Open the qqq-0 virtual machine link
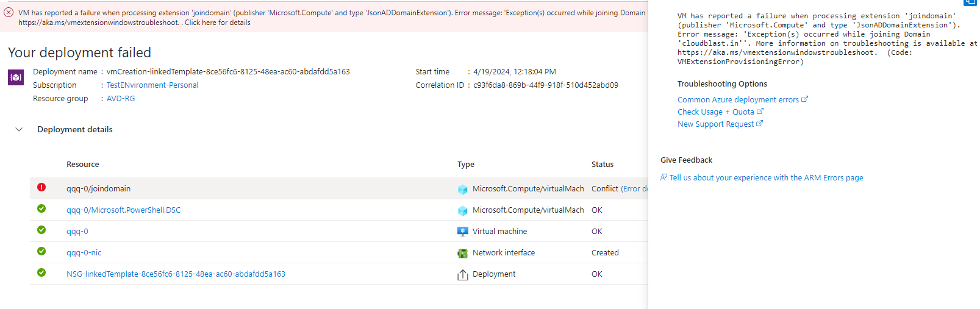This screenshot has width=980, height=309. 77,232
